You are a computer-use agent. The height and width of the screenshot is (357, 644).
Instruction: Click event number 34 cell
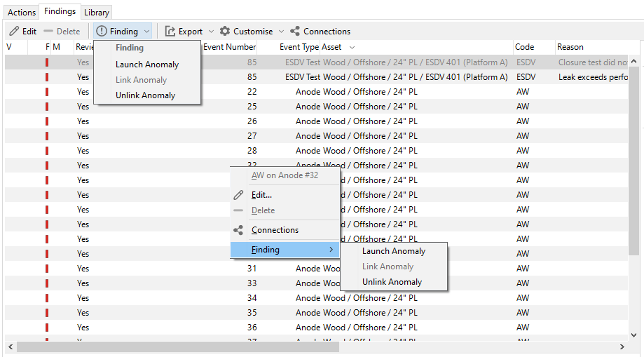tap(252, 298)
